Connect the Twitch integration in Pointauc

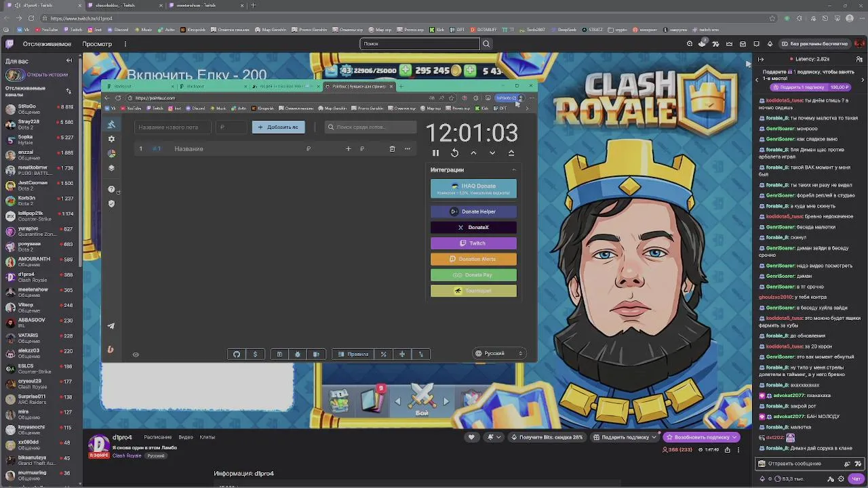pyautogui.click(x=473, y=243)
